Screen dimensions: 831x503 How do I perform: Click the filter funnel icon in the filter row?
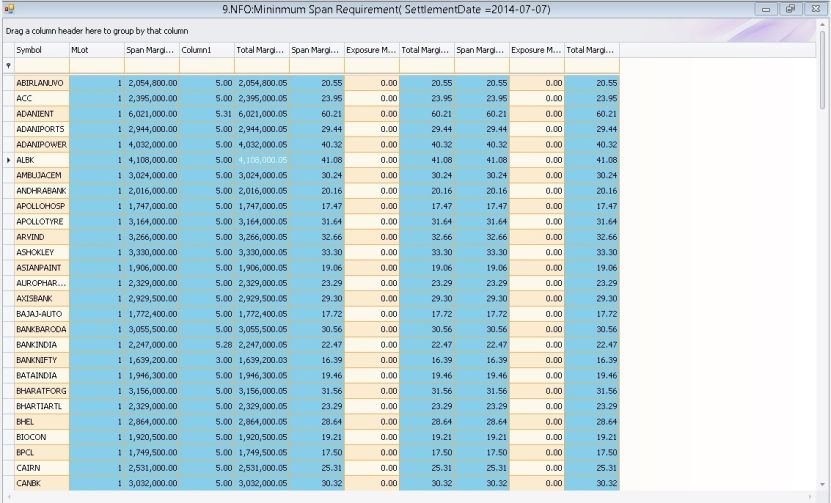pyautogui.click(x=8, y=66)
